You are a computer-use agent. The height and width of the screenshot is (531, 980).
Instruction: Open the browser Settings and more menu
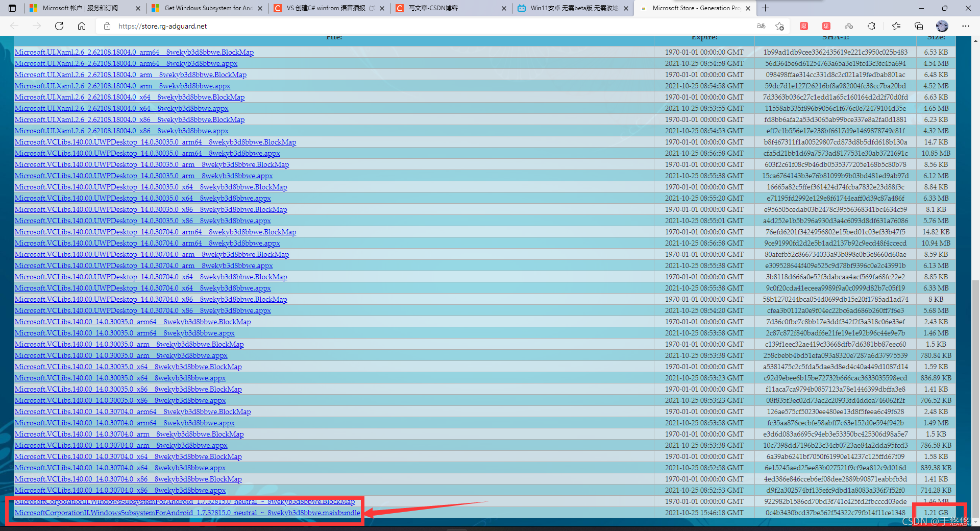click(965, 26)
